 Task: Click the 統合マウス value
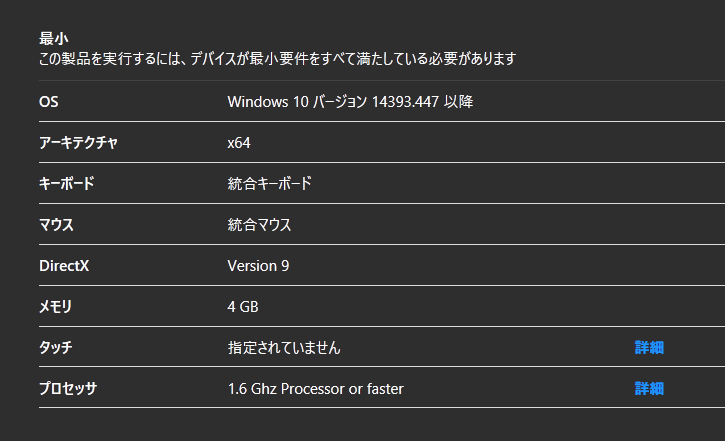pos(259,225)
